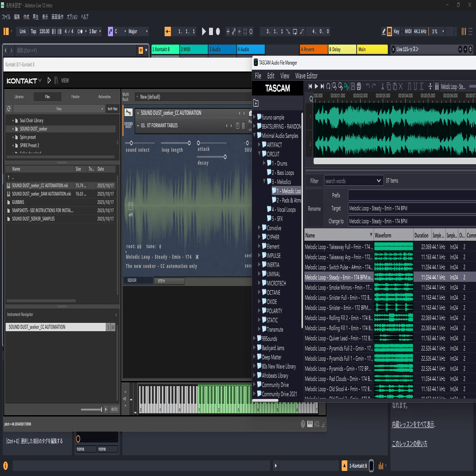Click the browser filter icon
The image size is (476, 476).
(x=141, y=50)
